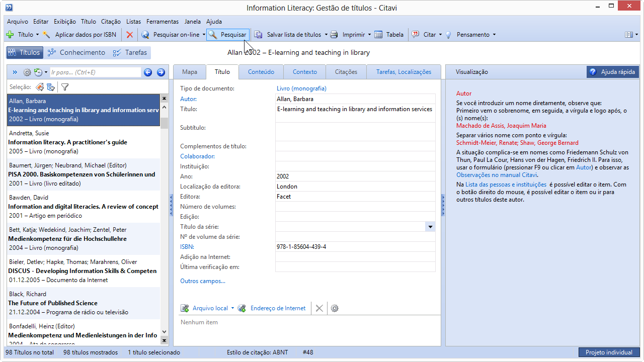Image resolution: width=644 pixels, height=362 pixels.
Task: Click Ajuda rápida button
Action: (613, 72)
